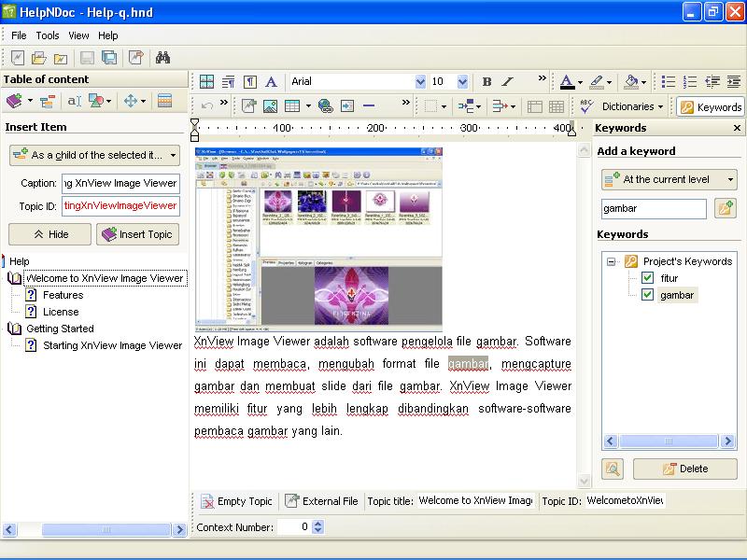The image size is (747, 560).
Task: Open the font name dropdown (Arial)
Action: (x=419, y=82)
